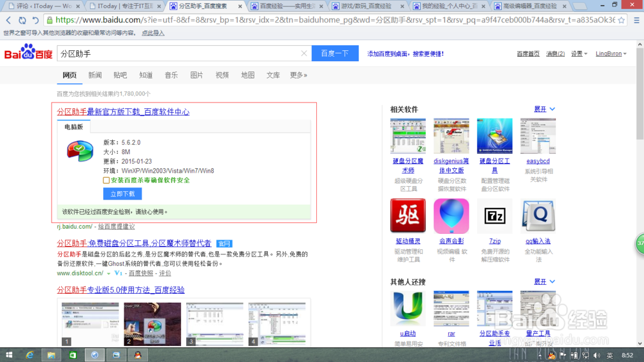Click the volume icon in the system tray
This screenshot has width=644, height=362.
(x=597, y=356)
